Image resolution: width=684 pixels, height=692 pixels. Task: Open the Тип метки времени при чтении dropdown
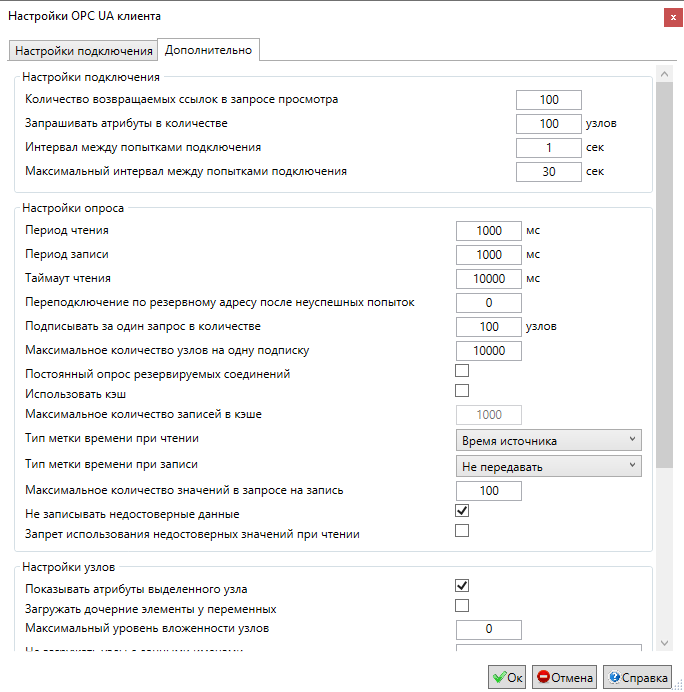(x=549, y=440)
